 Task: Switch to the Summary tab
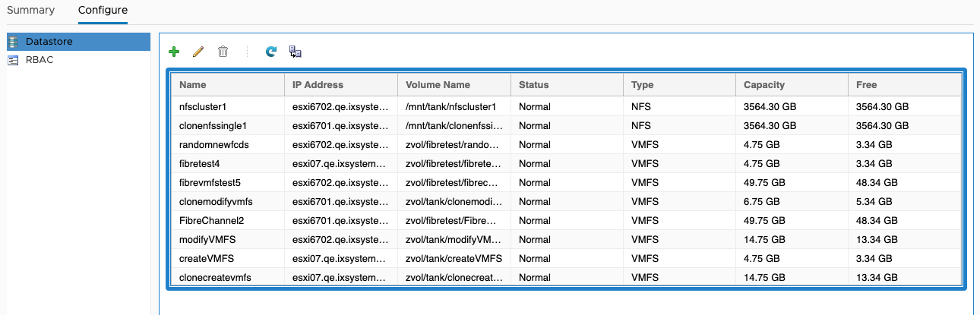30,11
